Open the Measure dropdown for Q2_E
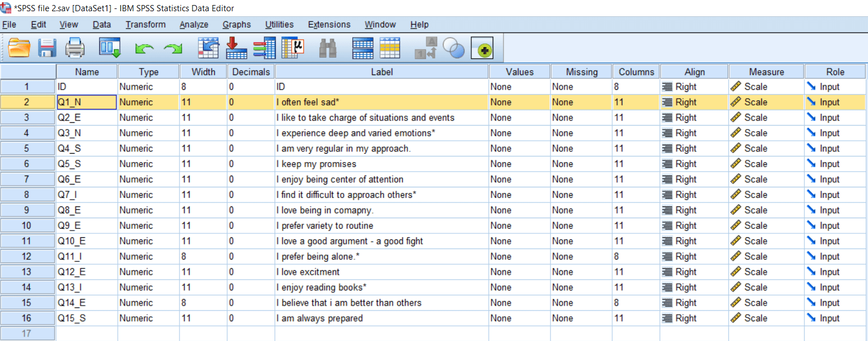The image size is (868, 341). coord(766,117)
